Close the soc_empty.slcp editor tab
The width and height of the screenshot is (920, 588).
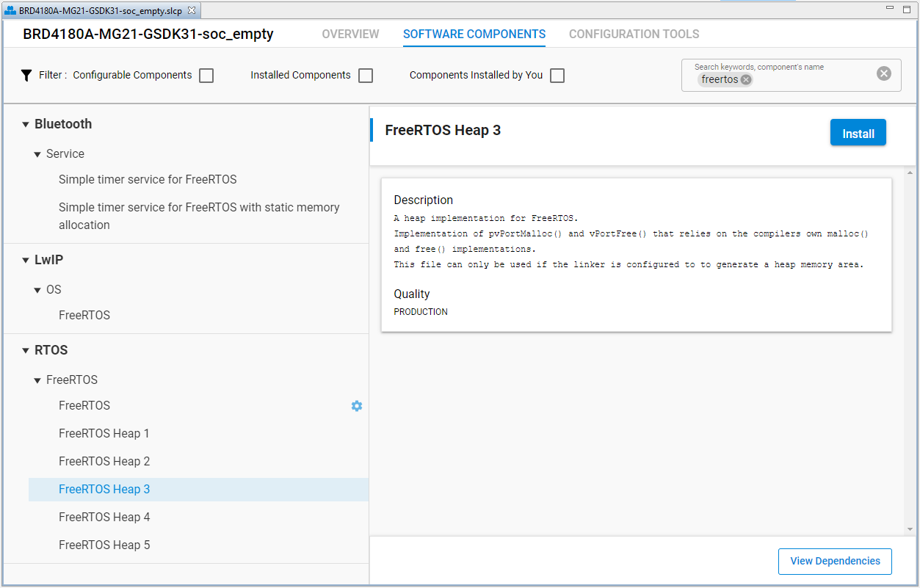tap(192, 11)
